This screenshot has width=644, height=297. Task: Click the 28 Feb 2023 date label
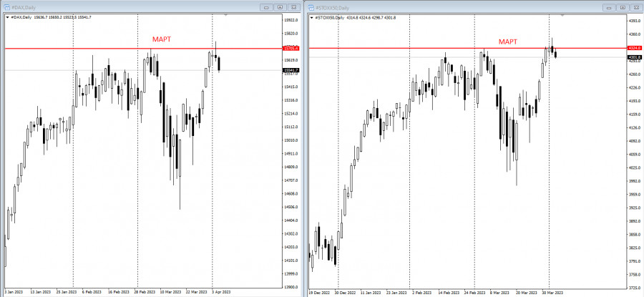point(145,292)
